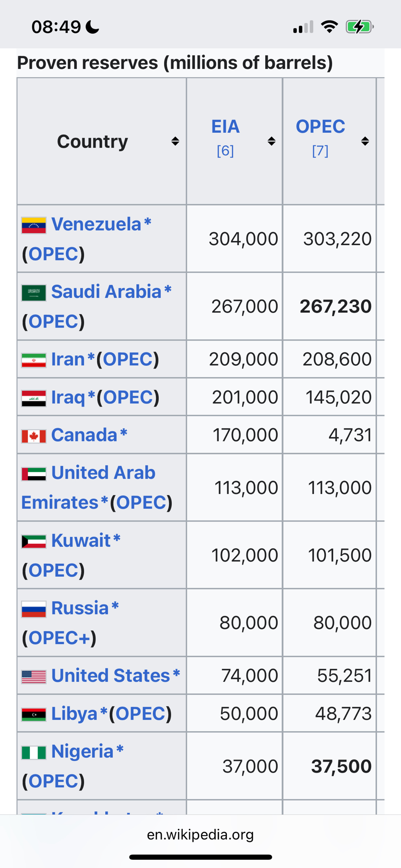Viewport: 401px width, 868px height.
Task: Open citation reference [6]
Action: 225,151
